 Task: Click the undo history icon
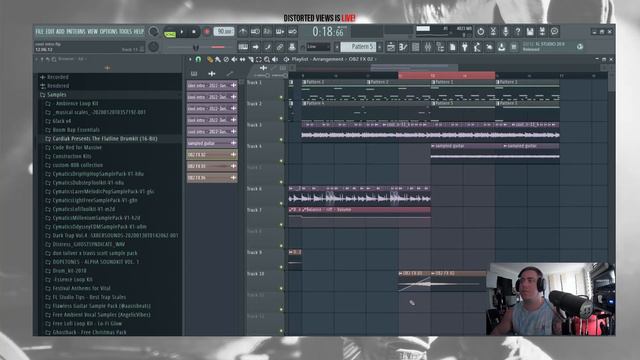pyautogui.click(x=481, y=31)
